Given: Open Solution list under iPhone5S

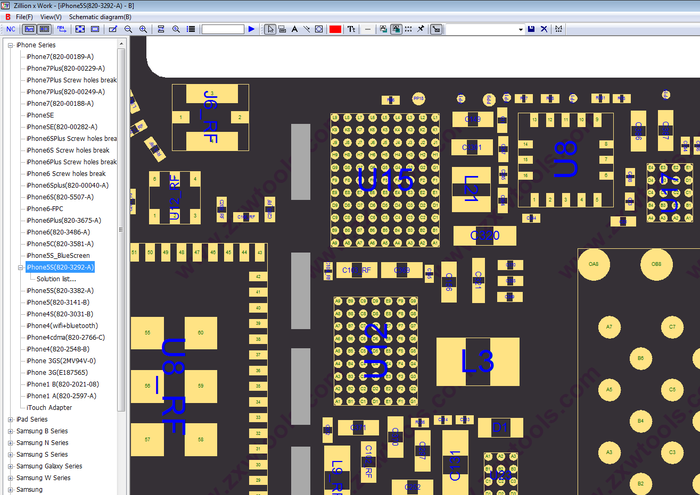Looking at the screenshot, I should point(56,279).
